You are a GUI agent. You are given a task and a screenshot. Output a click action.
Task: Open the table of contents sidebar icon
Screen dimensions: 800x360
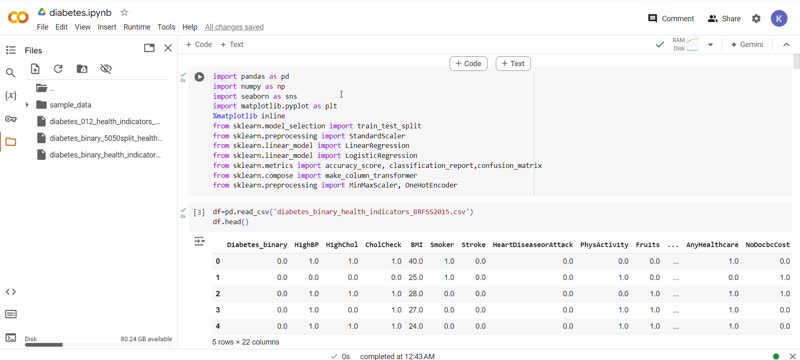[x=10, y=50]
